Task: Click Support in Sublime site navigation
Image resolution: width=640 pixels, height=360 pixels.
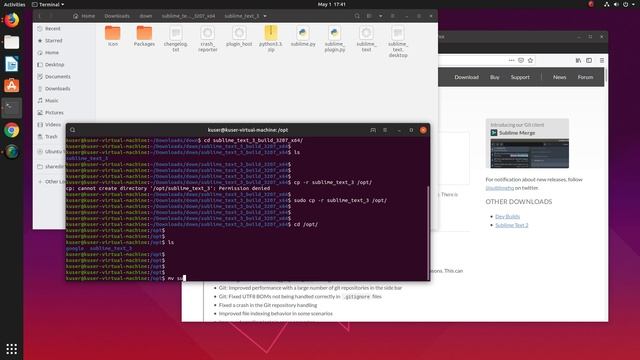Action: tap(520, 77)
